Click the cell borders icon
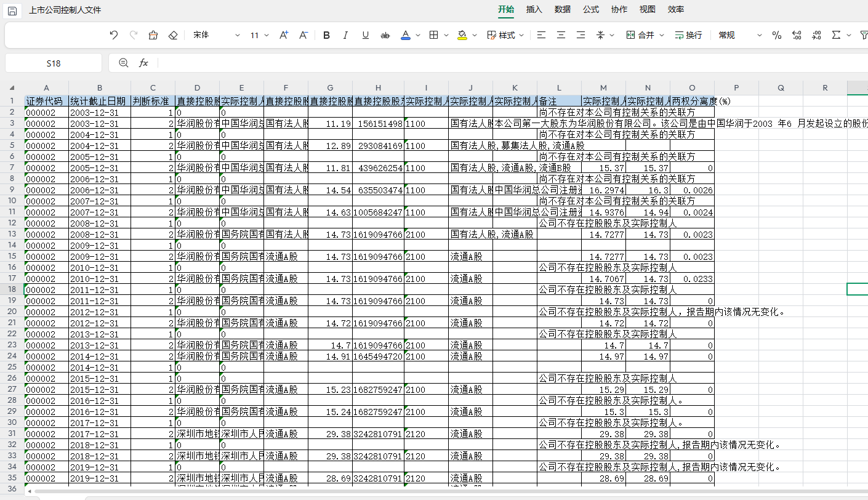This screenshot has height=500, width=868. coord(434,35)
